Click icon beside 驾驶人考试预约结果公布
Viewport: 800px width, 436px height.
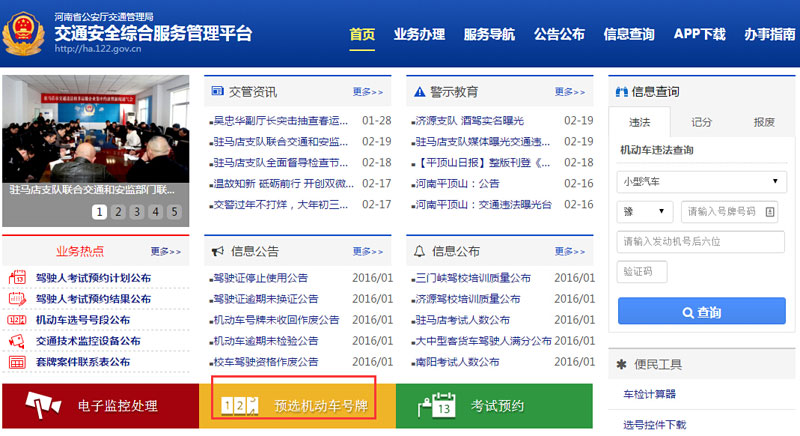17,298
